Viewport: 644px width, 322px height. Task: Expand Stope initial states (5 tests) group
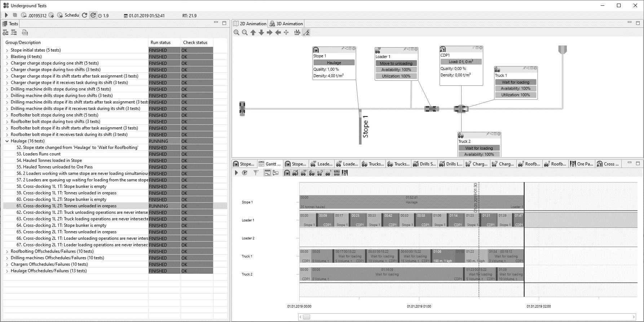(7, 50)
